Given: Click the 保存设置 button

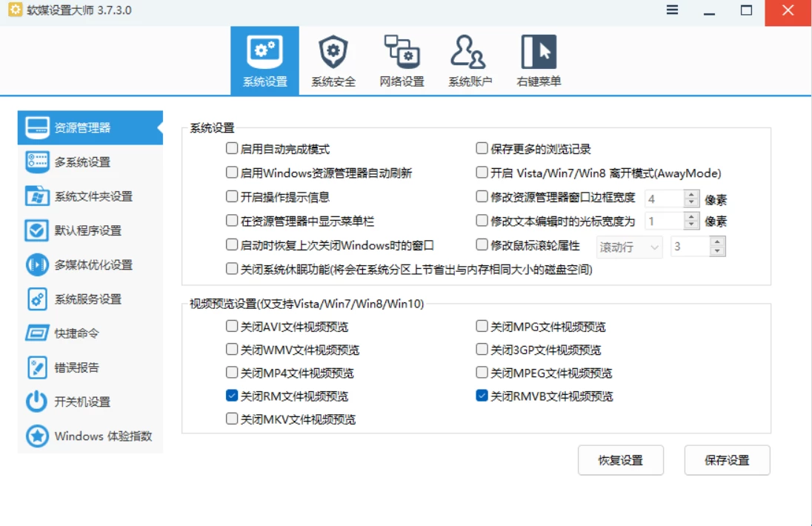Looking at the screenshot, I should [x=727, y=460].
